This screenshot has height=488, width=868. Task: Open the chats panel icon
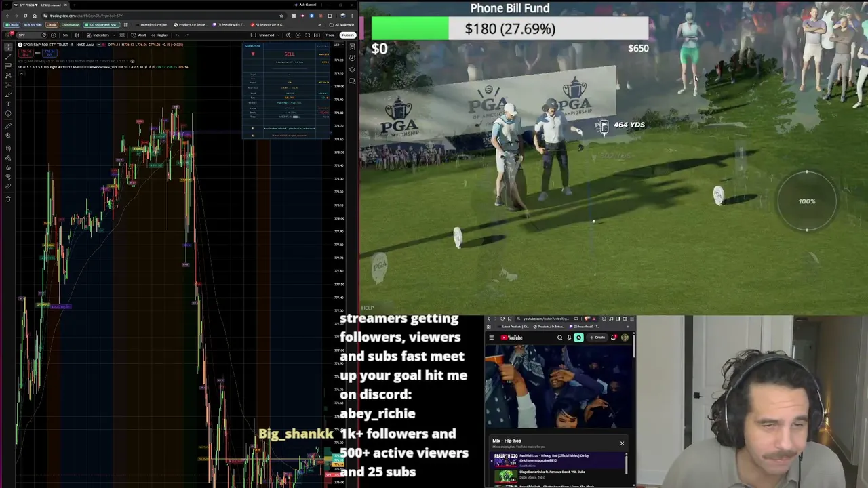click(352, 81)
